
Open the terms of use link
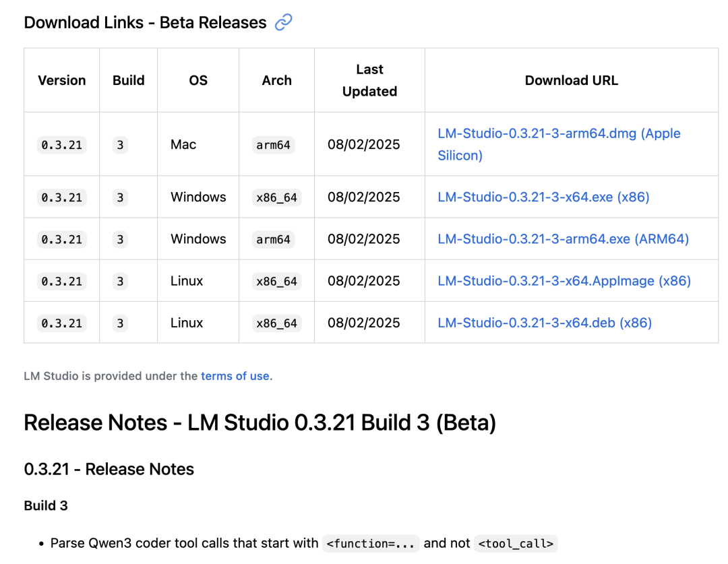coord(235,376)
